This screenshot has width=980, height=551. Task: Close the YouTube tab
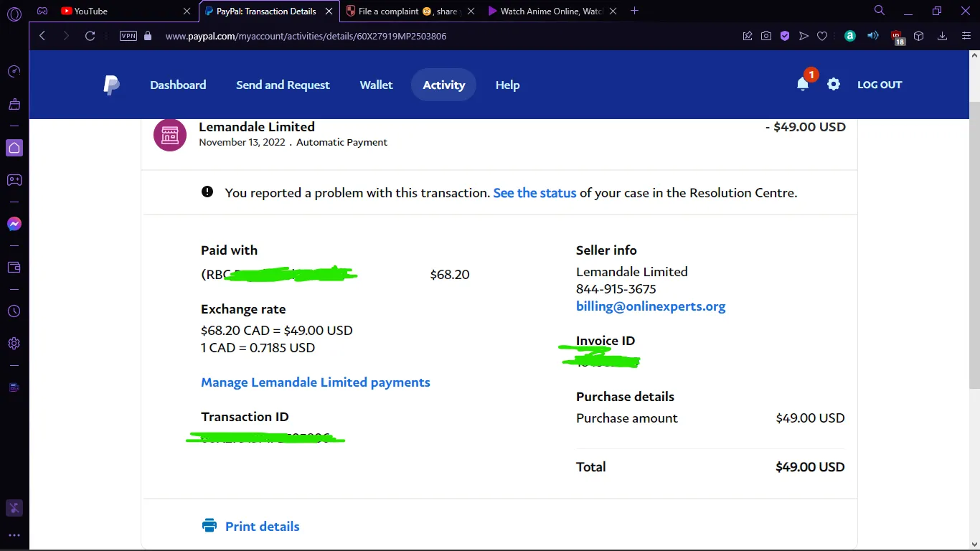coord(187,11)
